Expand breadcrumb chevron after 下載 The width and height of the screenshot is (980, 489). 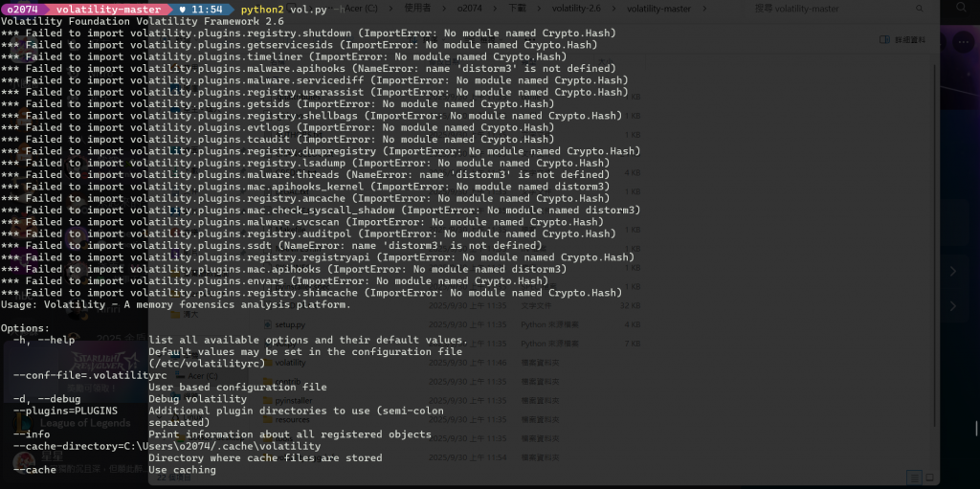coord(539,9)
